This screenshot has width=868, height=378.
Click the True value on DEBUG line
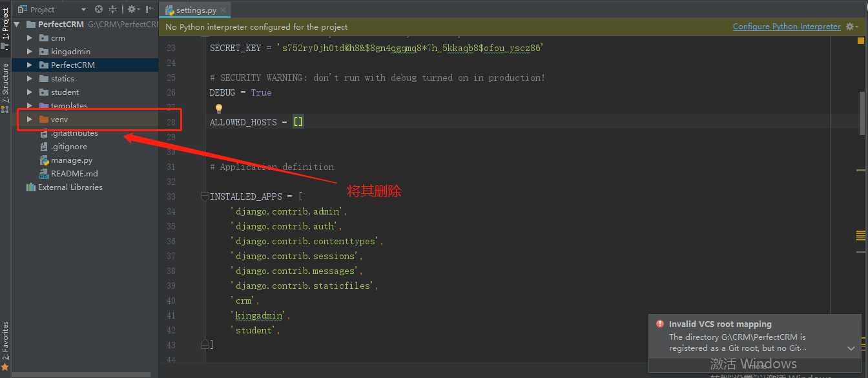[x=261, y=92]
